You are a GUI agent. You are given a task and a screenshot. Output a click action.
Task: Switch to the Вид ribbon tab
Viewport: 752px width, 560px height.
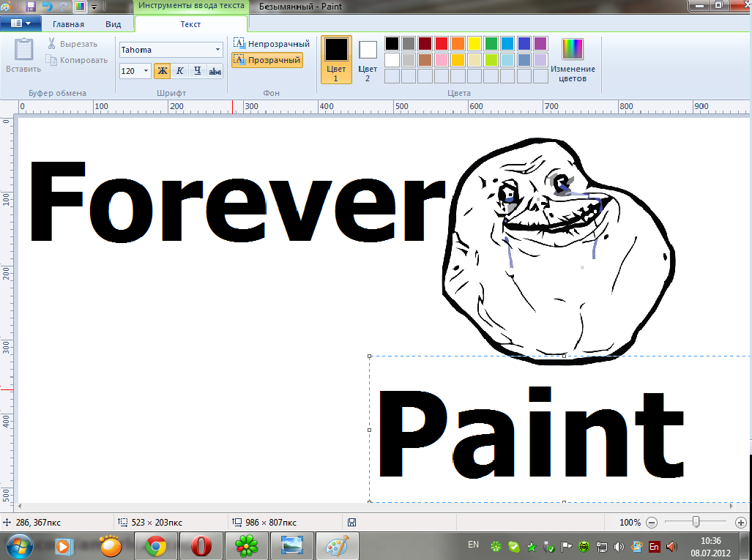click(x=113, y=24)
